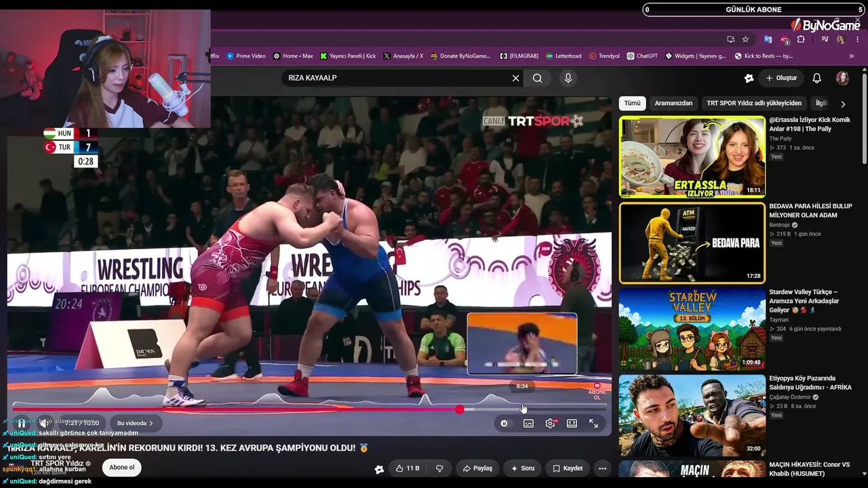
Task: Open the Etiyopya Köy Pazarı video thumbnail
Action: point(692,415)
